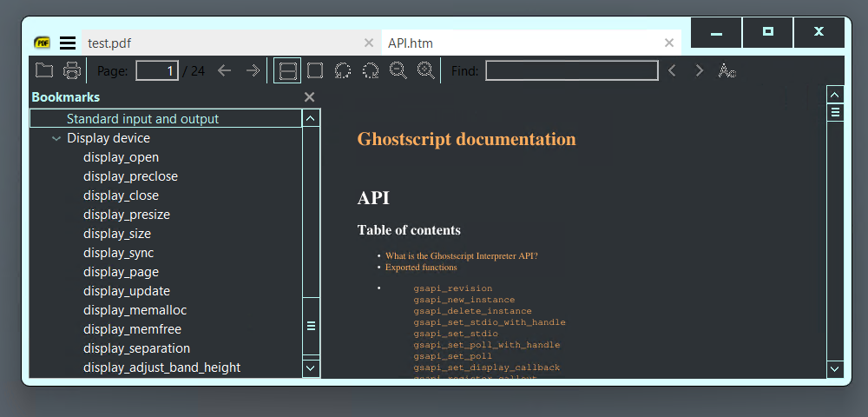Follow 'What is the Ghostscript Interpreter API?' link
Screen dimensions: 868x417
click(462, 256)
